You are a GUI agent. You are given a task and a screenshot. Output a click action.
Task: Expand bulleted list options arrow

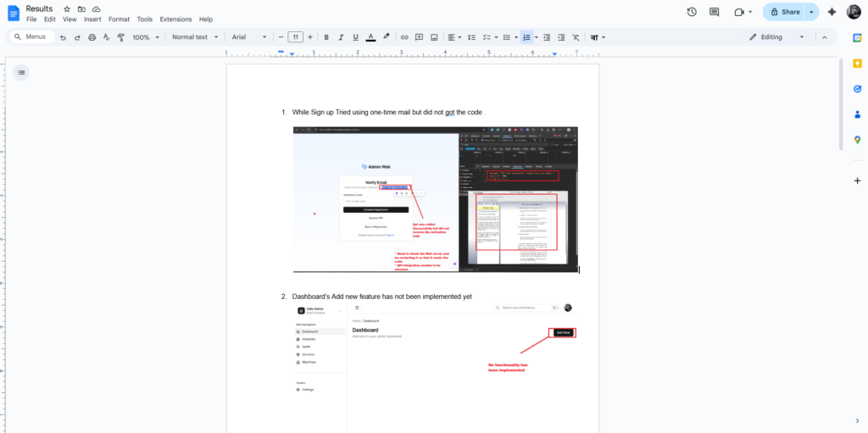pos(515,37)
